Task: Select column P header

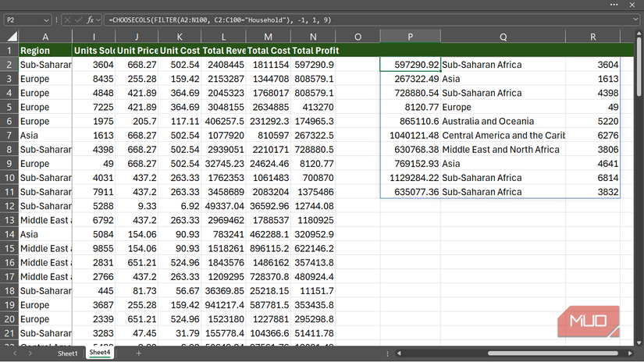Action: tap(410, 37)
